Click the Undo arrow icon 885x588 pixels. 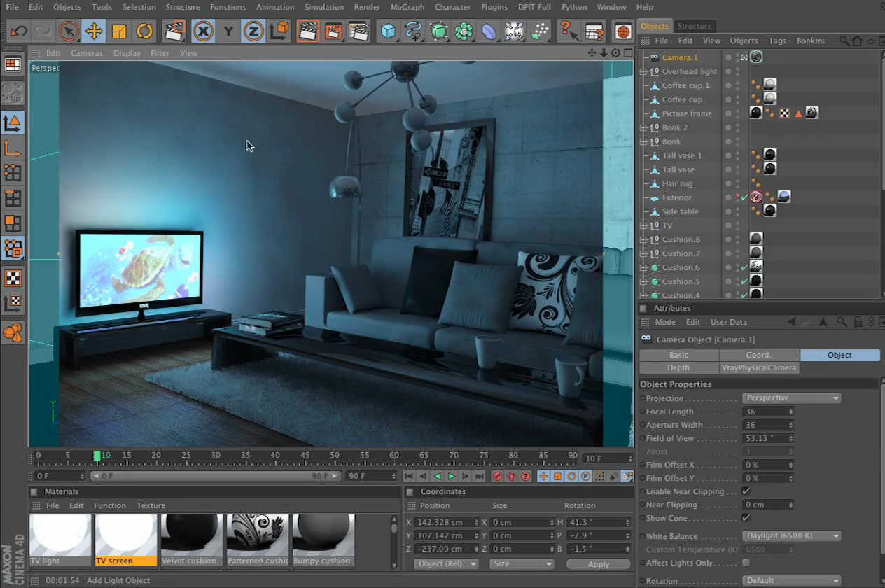point(19,31)
